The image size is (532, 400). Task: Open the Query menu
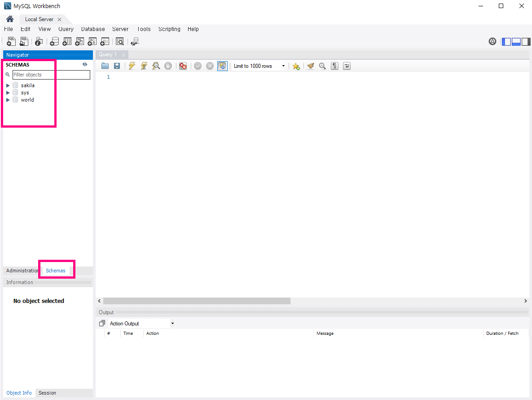tap(66, 29)
